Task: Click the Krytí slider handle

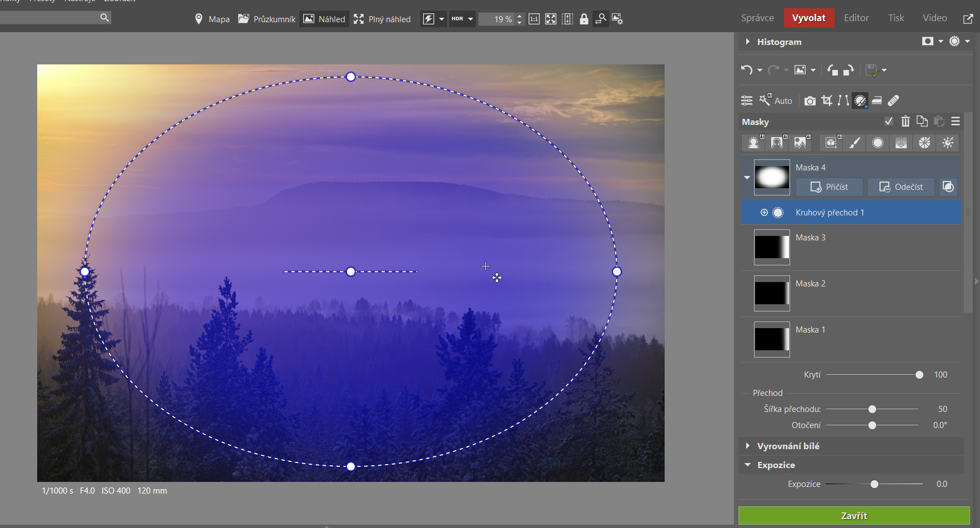Action: click(919, 375)
